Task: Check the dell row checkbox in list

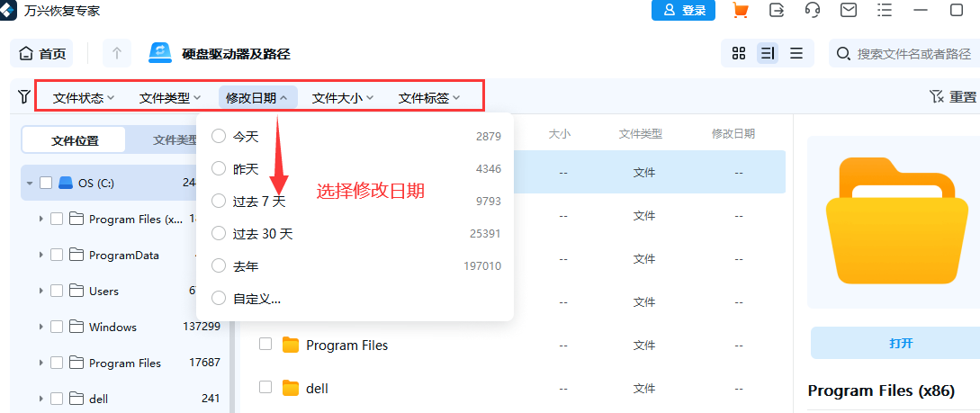Action: [x=265, y=388]
